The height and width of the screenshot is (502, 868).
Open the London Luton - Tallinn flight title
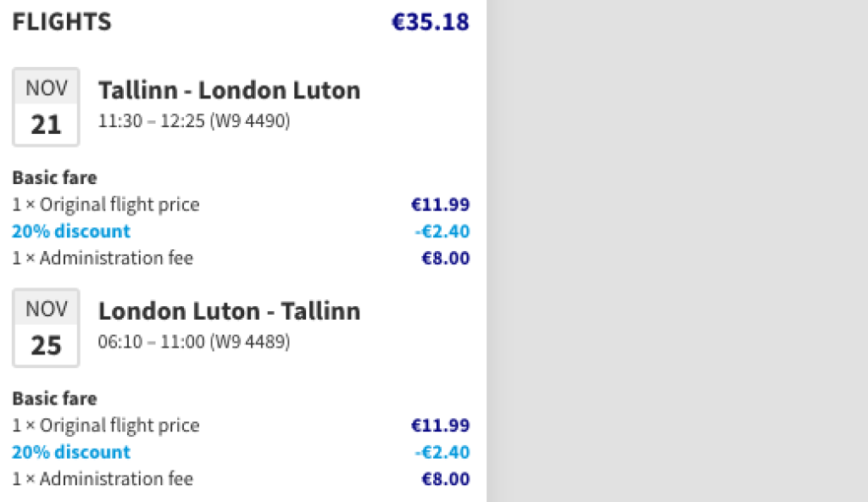pos(229,311)
